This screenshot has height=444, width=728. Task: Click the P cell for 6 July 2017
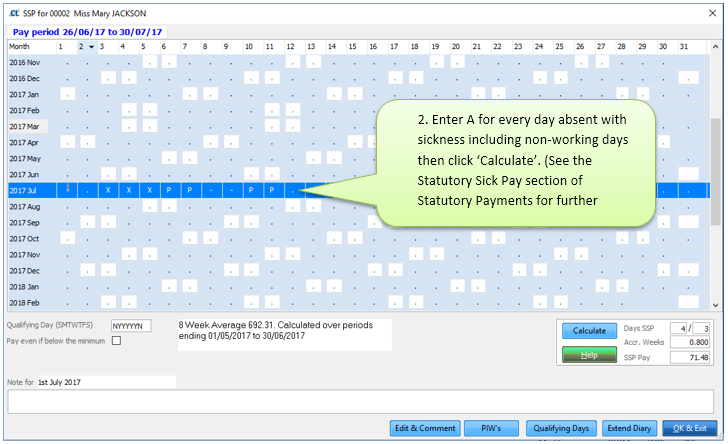pyautogui.click(x=169, y=190)
